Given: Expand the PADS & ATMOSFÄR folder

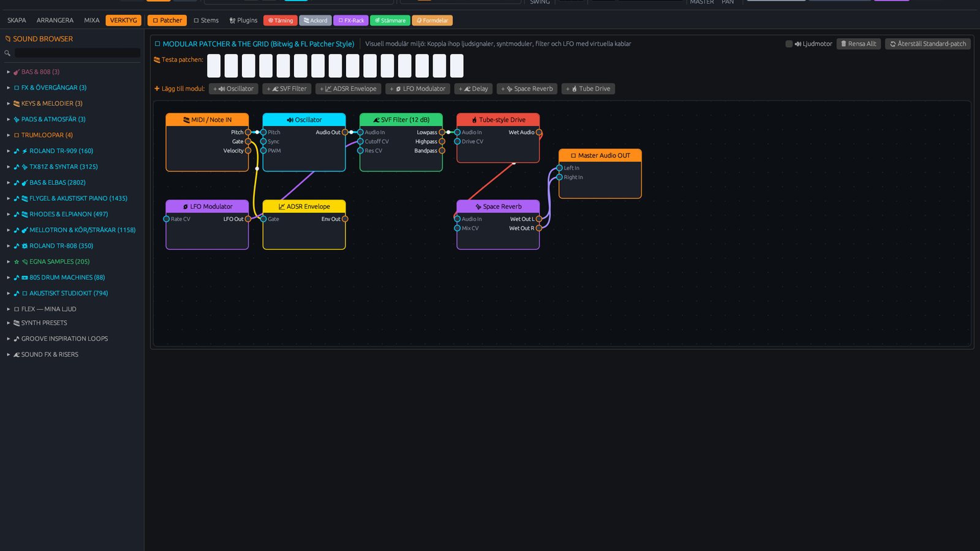Looking at the screenshot, I should (8, 119).
